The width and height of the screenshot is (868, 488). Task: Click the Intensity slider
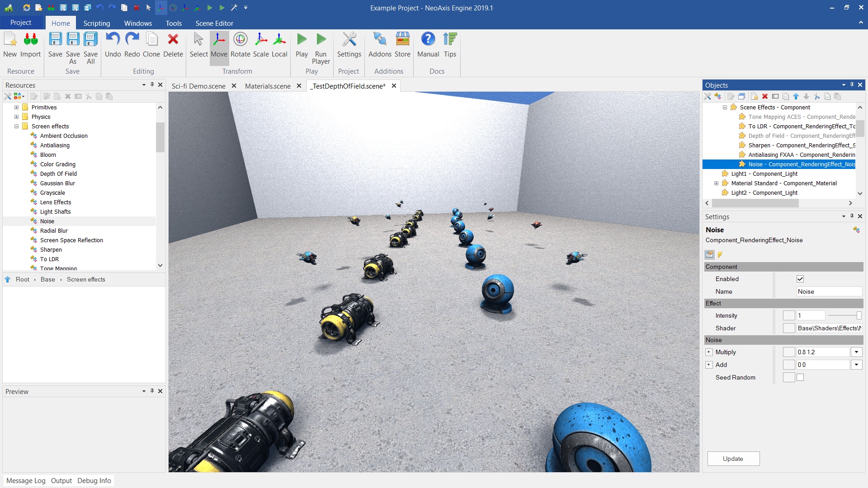[x=844, y=315]
